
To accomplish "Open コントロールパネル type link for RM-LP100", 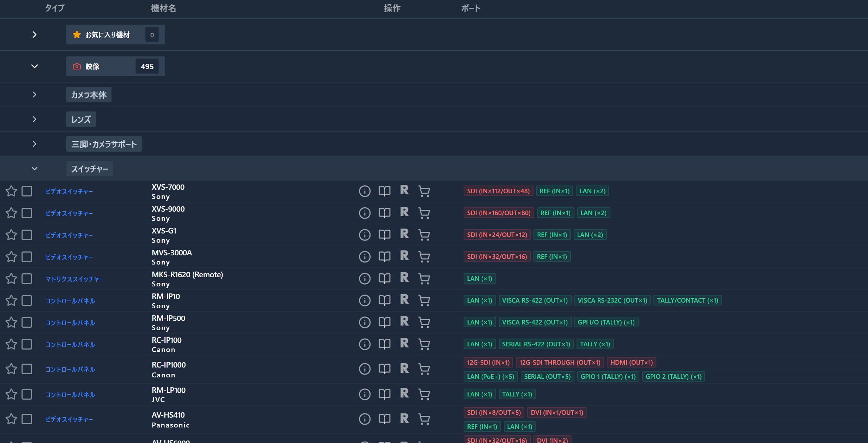I will click(70, 395).
